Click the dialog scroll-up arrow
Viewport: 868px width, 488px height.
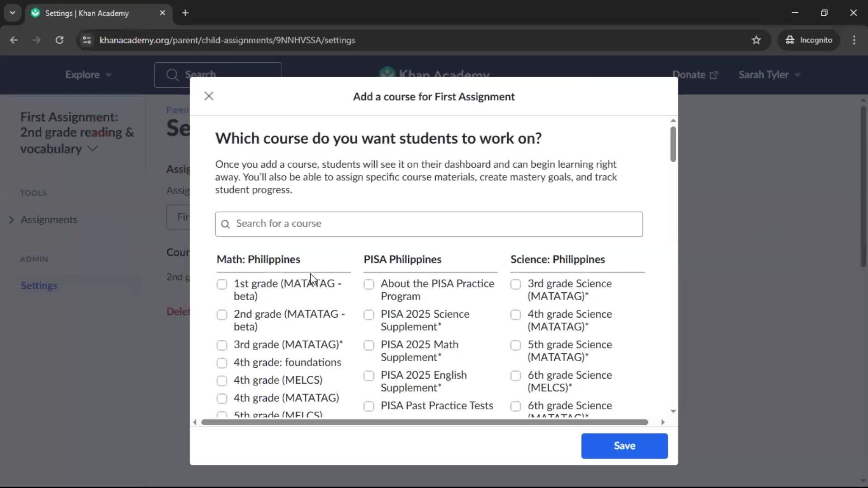(673, 121)
